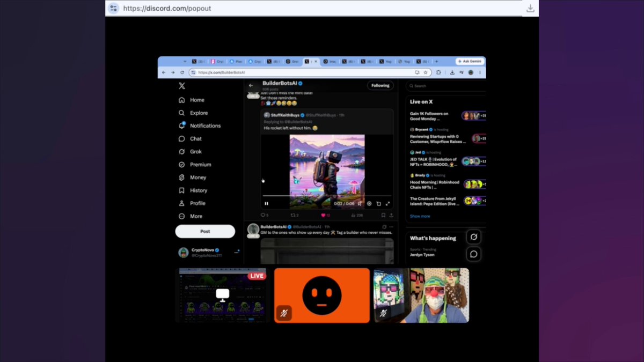The image size is (644, 362).
Task: Open a new browser tab with plus
Action: [x=436, y=62]
